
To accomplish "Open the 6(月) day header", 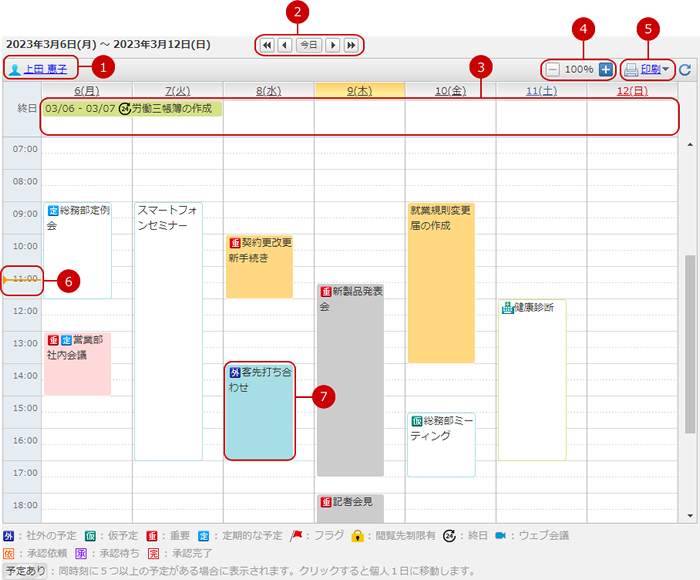I will (87, 91).
